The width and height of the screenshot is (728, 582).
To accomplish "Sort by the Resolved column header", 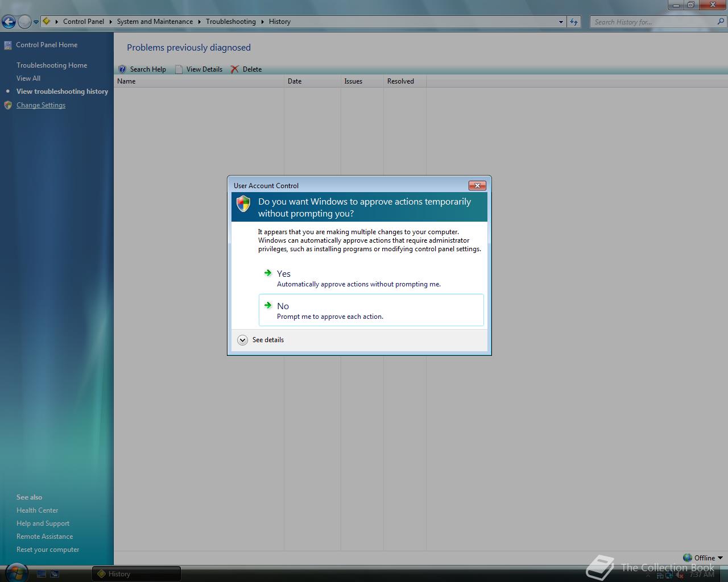I will pyautogui.click(x=405, y=81).
